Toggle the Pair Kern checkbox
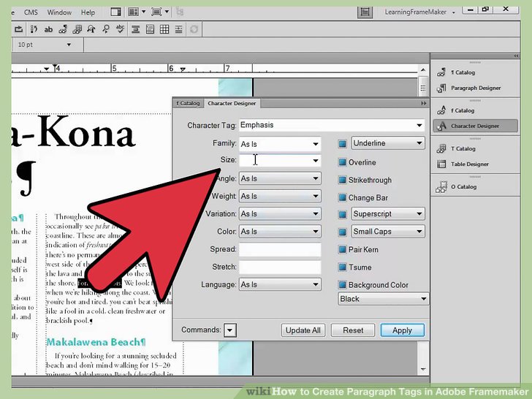Screen dimensions: 532x399 point(342,250)
